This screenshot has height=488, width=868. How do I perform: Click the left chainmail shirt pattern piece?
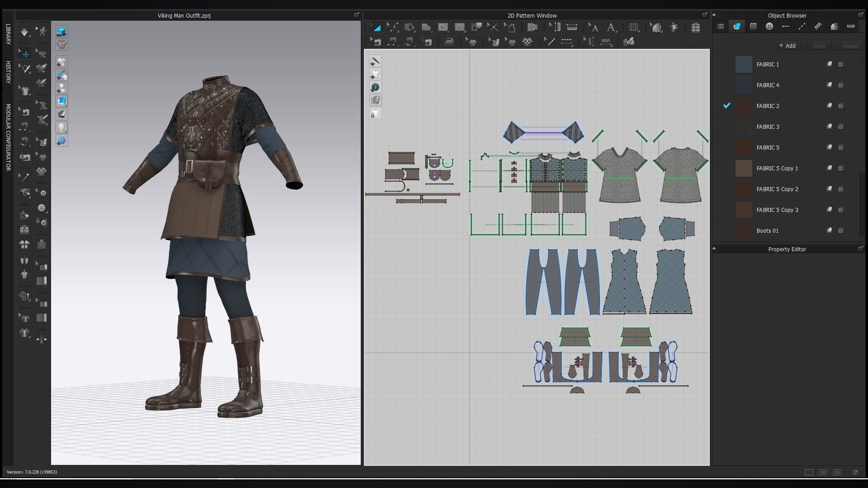coord(619,174)
